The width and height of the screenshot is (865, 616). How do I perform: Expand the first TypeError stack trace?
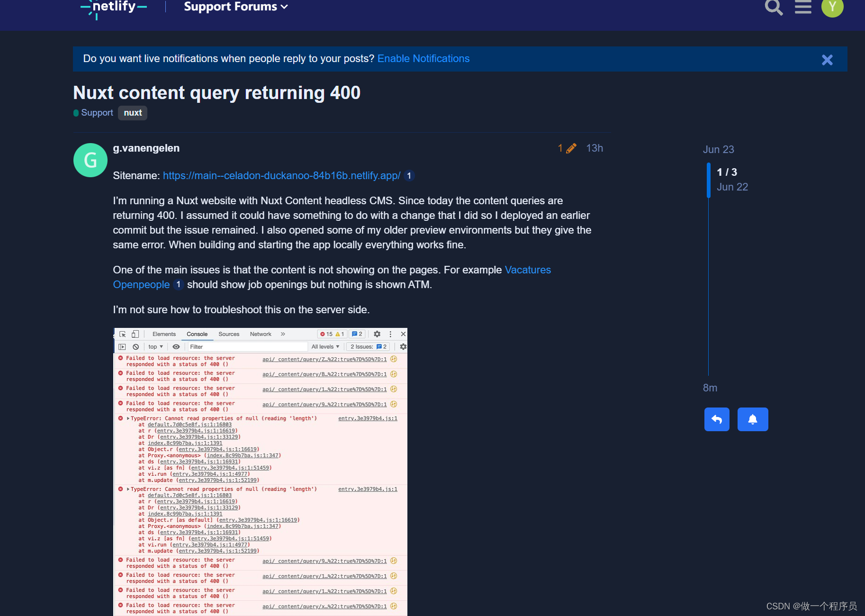pos(128,418)
